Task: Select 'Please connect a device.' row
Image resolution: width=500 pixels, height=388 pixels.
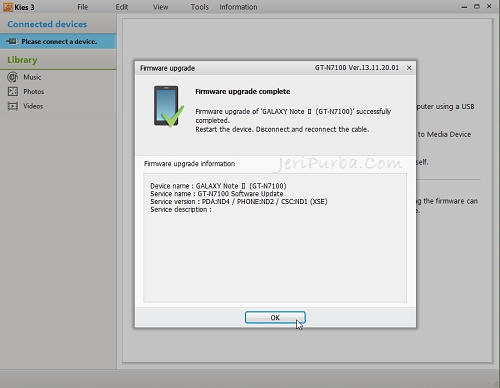Action: tap(58, 41)
